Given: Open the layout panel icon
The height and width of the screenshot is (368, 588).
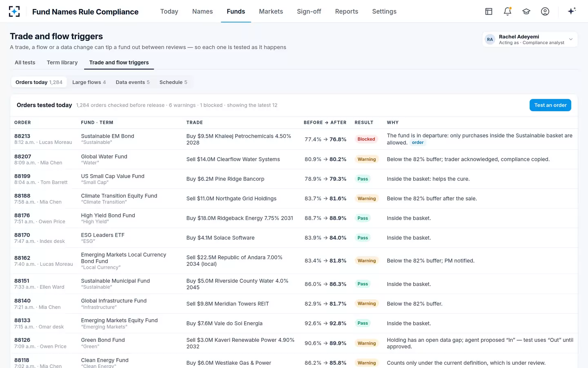Looking at the screenshot, I should coord(489,11).
